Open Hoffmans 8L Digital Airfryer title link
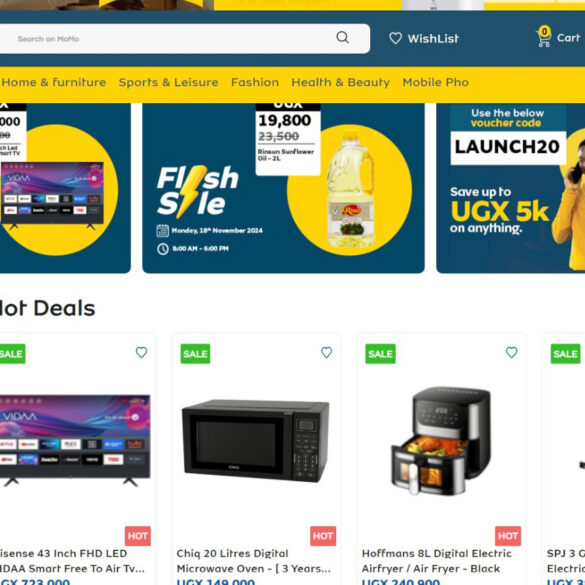 click(x=437, y=561)
